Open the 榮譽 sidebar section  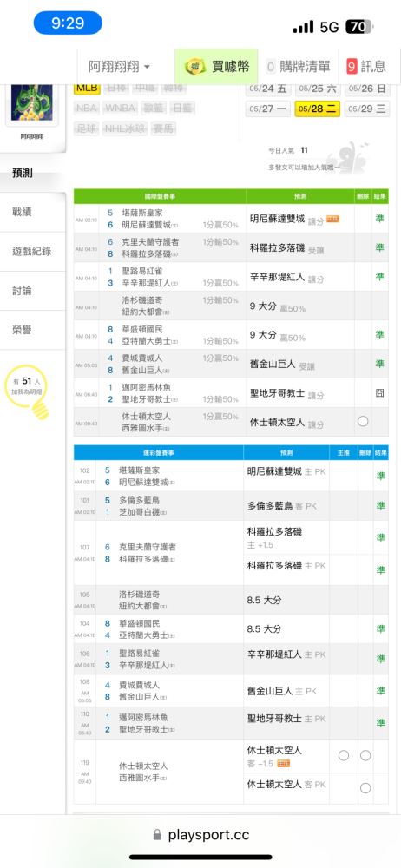(x=33, y=330)
